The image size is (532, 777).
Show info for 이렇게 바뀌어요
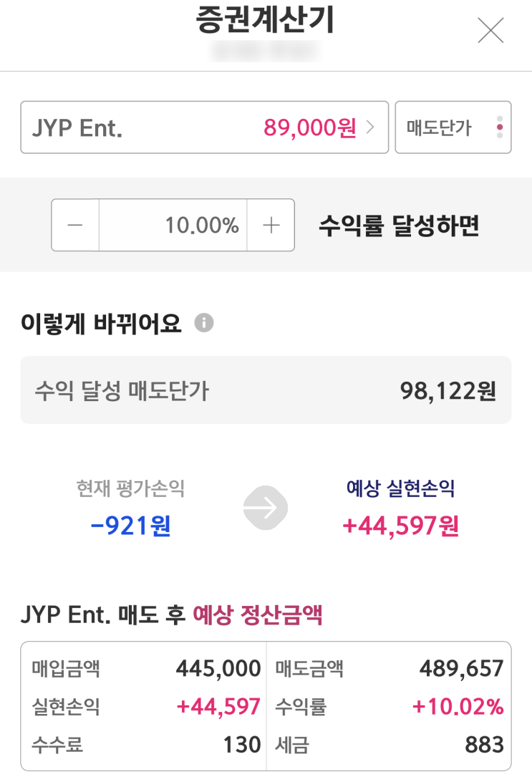point(204,324)
